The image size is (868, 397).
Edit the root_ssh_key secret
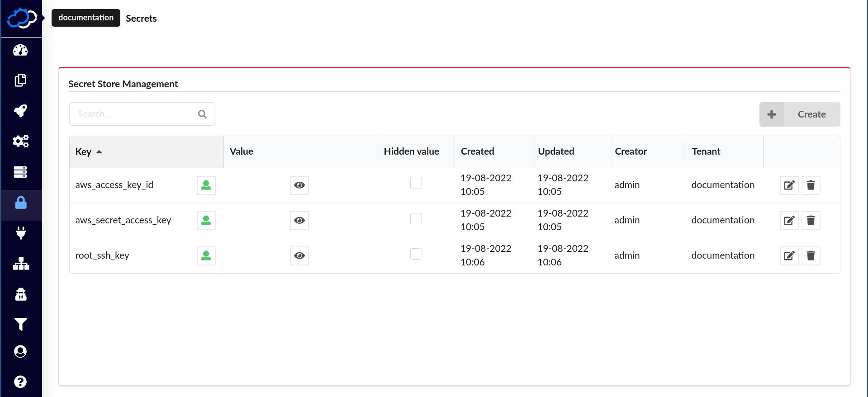point(789,256)
